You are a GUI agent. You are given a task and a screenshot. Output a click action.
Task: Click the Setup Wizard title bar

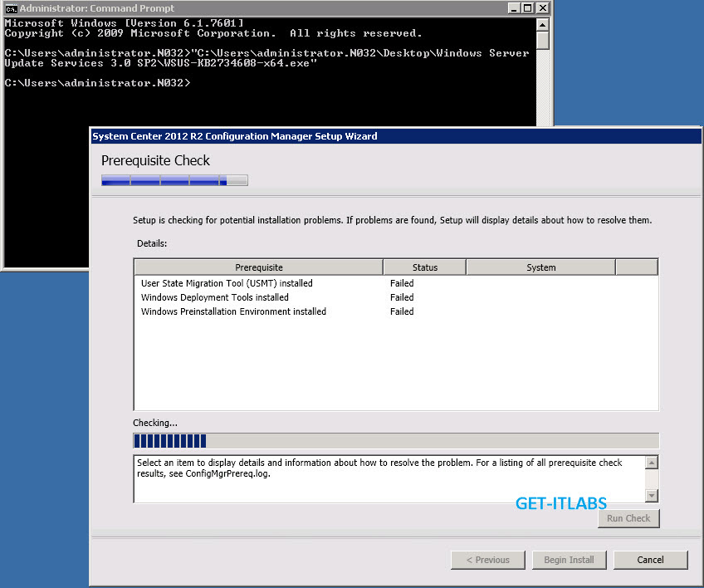pos(396,136)
